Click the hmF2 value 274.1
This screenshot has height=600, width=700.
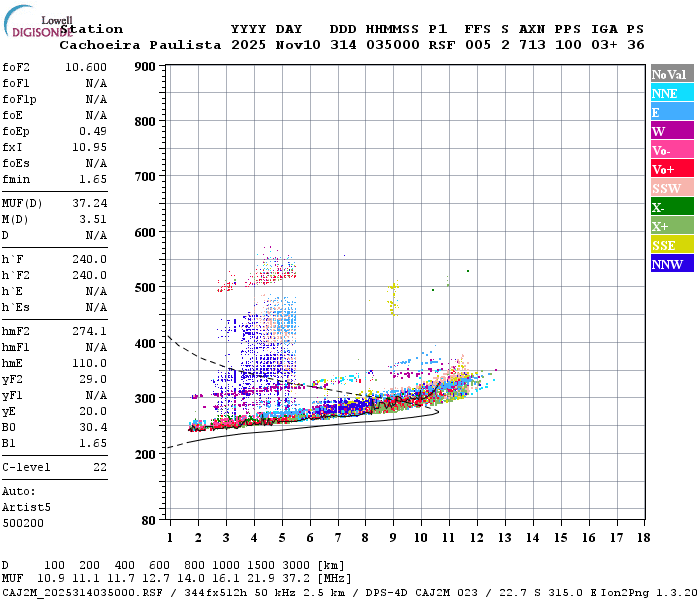click(x=89, y=331)
